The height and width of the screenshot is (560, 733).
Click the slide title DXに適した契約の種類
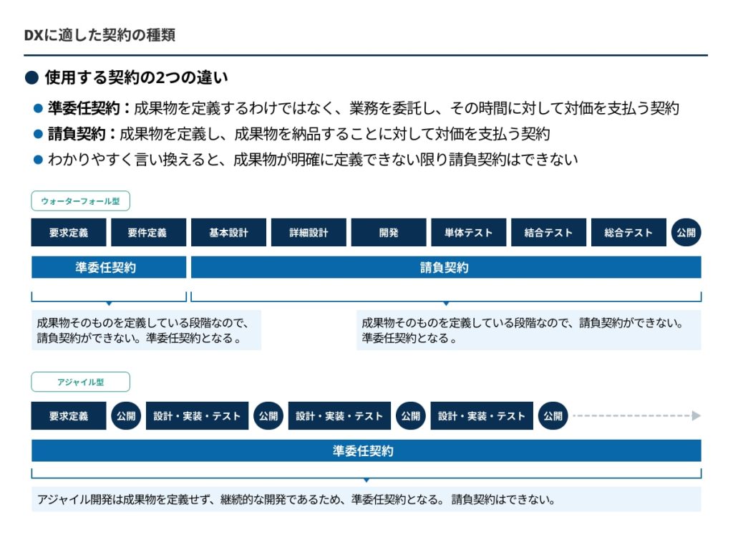coord(99,35)
